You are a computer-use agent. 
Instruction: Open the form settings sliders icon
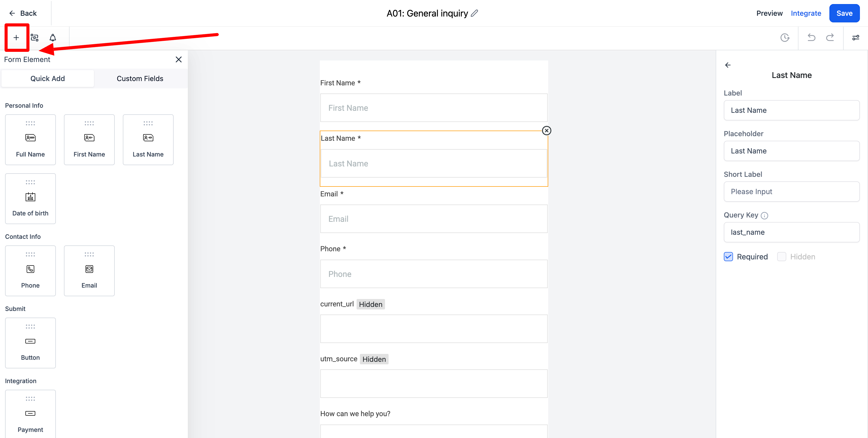click(856, 38)
